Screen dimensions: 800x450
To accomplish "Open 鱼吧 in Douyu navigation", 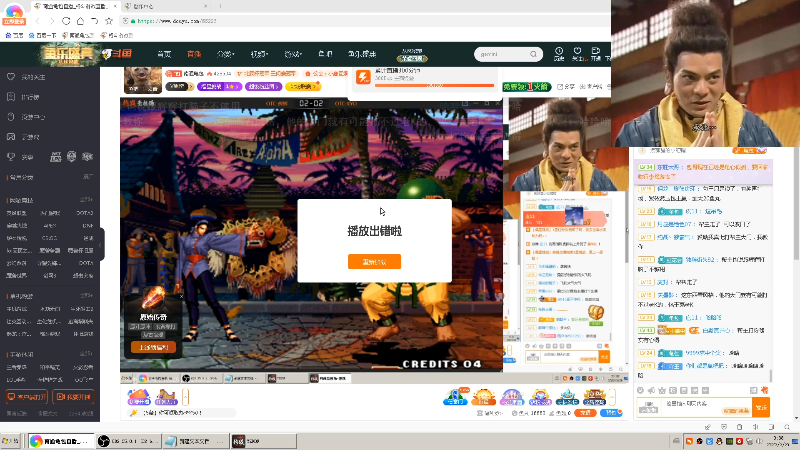I will pyautogui.click(x=325, y=54).
